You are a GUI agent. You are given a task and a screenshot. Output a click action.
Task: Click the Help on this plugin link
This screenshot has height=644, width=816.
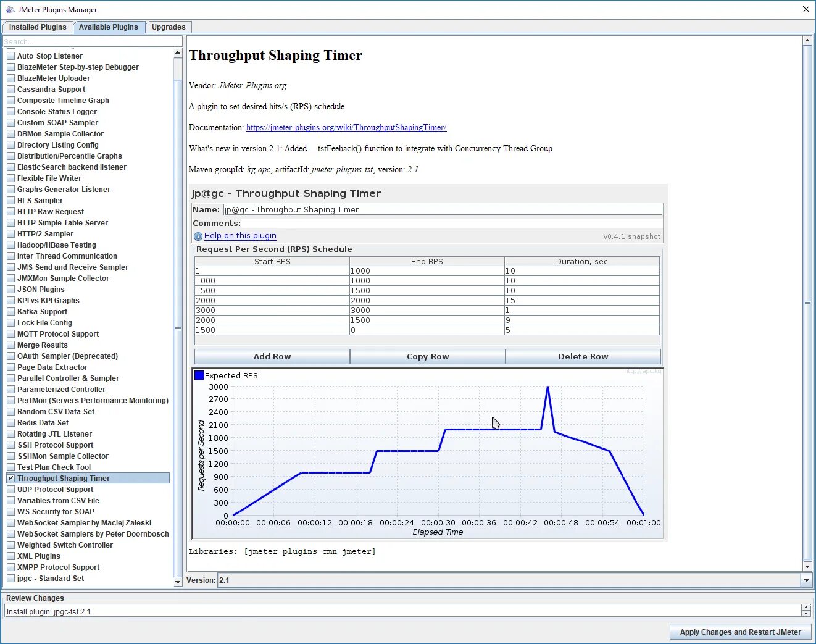(240, 236)
